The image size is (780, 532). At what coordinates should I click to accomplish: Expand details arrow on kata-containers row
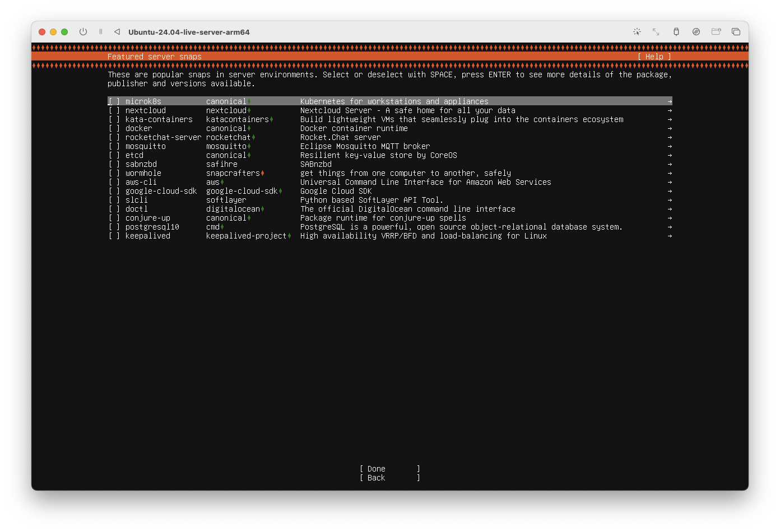tap(670, 119)
